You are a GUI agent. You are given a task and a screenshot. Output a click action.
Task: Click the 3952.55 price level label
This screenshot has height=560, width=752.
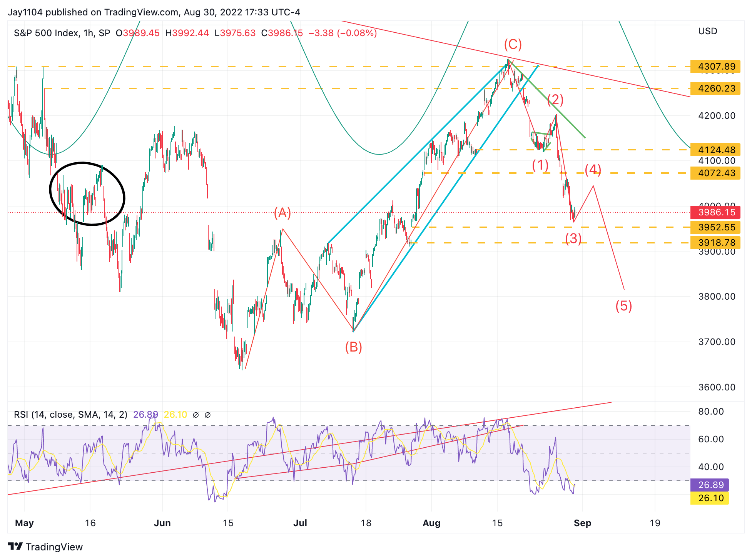[715, 227]
